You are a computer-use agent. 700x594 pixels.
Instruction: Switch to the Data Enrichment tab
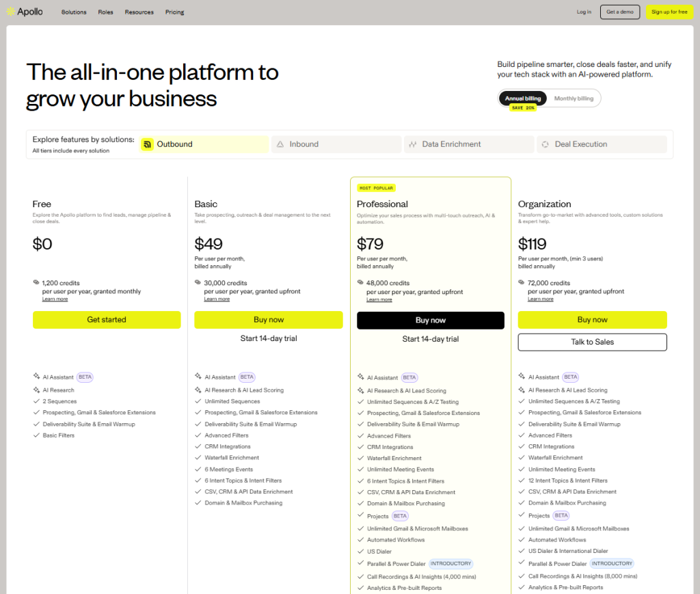click(x=468, y=144)
